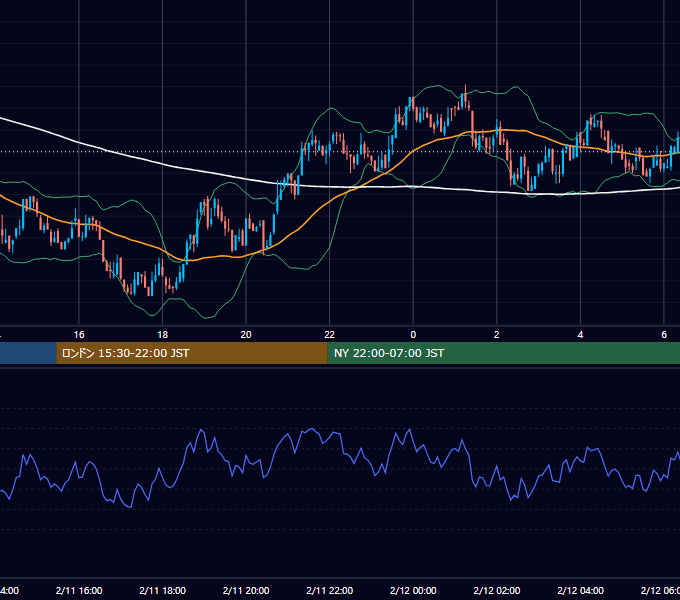Click the 6 hour label on price chart axis

(x=664, y=334)
